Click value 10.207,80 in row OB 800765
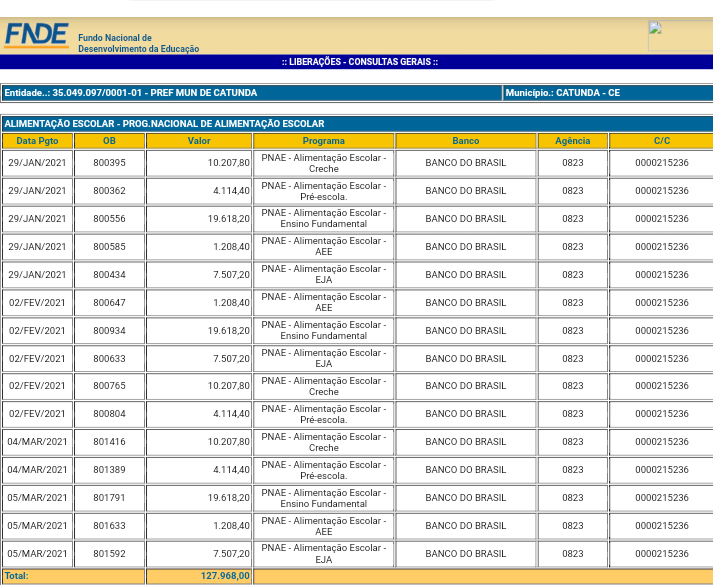The width and height of the screenshot is (713, 585). (229, 386)
